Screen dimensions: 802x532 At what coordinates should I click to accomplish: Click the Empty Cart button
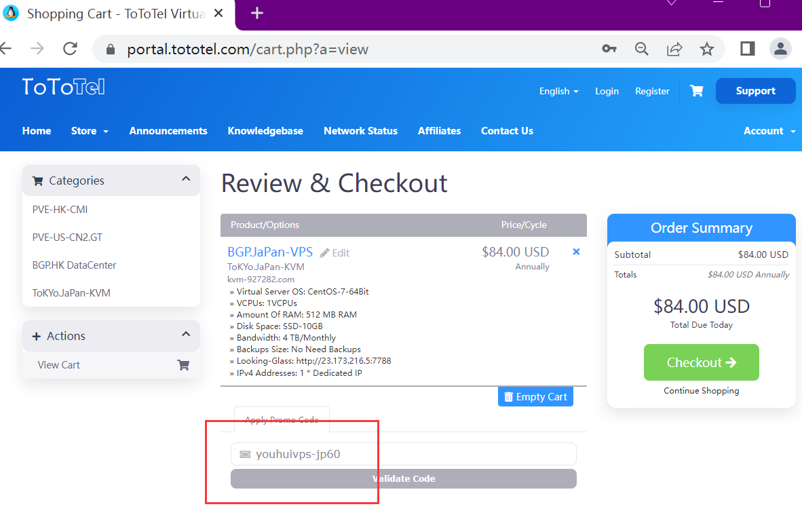point(535,397)
